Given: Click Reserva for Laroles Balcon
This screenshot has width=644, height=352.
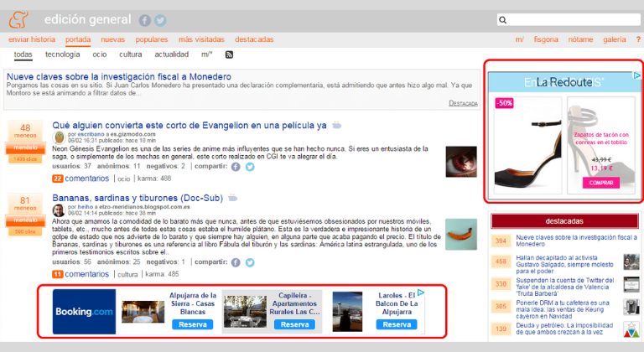Looking at the screenshot, I should pyautogui.click(x=397, y=324).
